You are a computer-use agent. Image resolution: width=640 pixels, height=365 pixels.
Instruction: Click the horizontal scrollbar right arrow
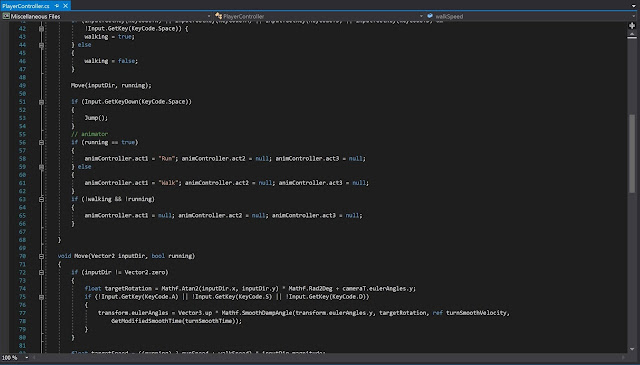(x=623, y=358)
